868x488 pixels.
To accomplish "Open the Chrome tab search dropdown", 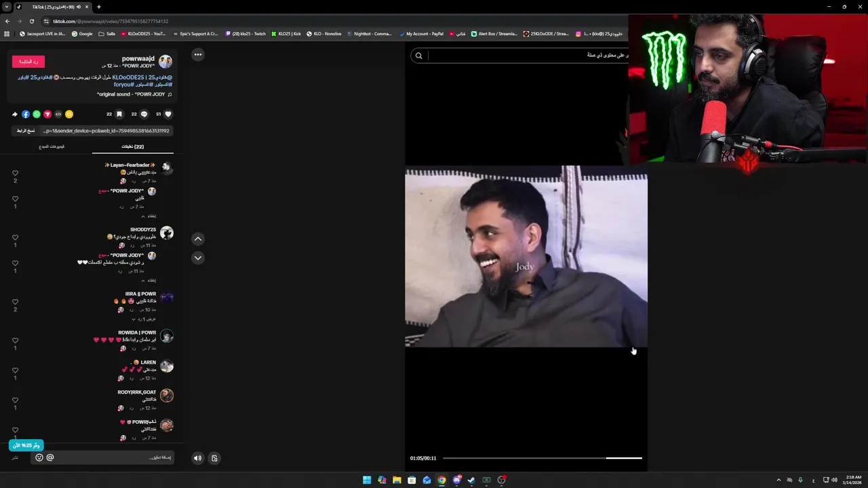I will (7, 7).
